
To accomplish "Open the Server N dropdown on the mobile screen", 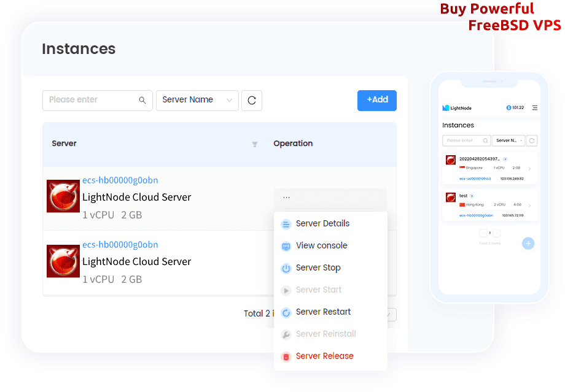I will 507,140.
